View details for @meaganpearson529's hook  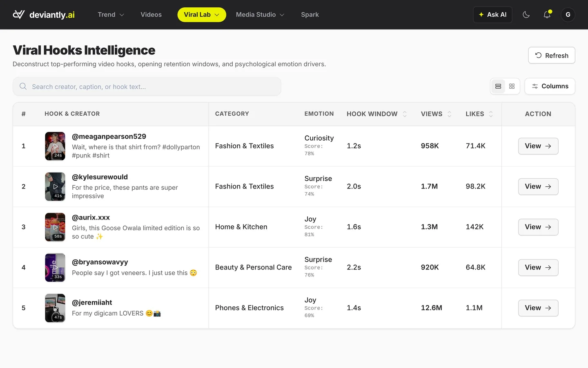coord(538,146)
